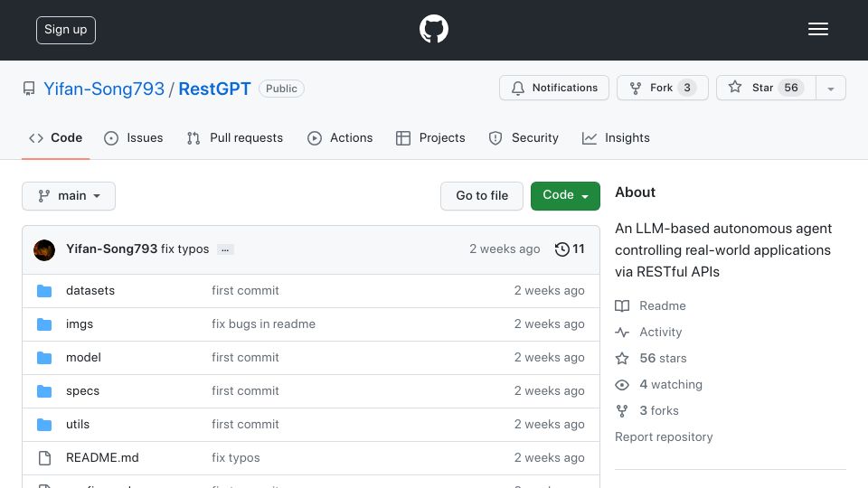Click the fix typos message for README.md

[x=235, y=458]
